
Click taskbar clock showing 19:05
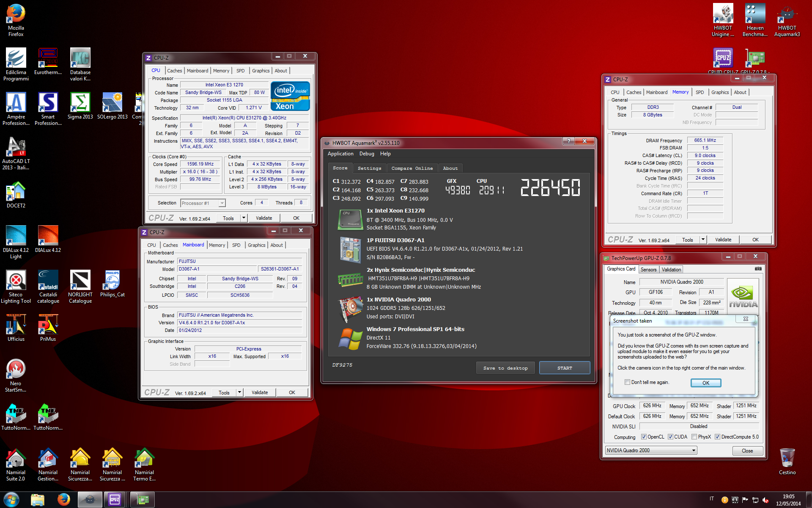tap(788, 500)
